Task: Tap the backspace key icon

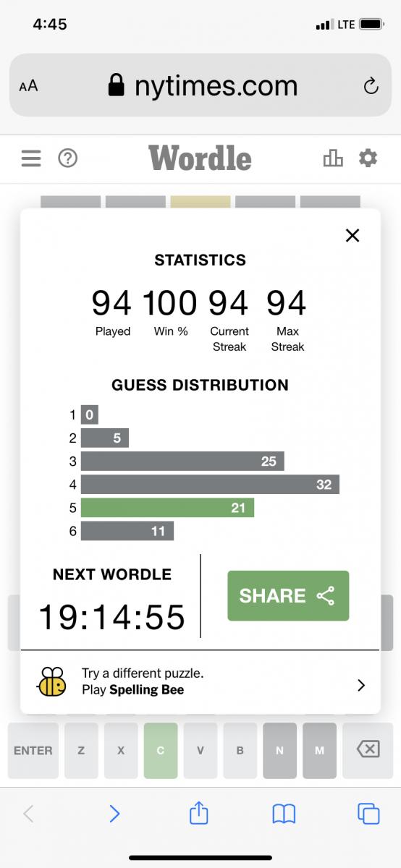Action: [x=368, y=751]
